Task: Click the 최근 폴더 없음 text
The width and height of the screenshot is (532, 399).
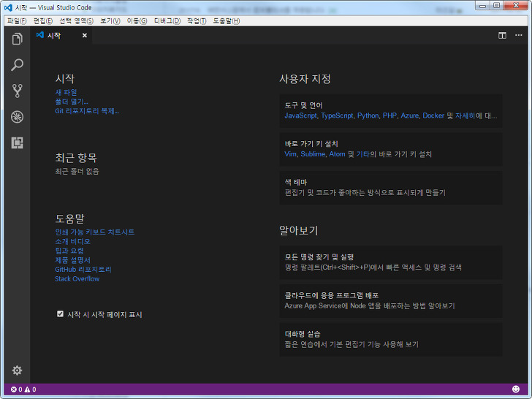Action: (77, 171)
